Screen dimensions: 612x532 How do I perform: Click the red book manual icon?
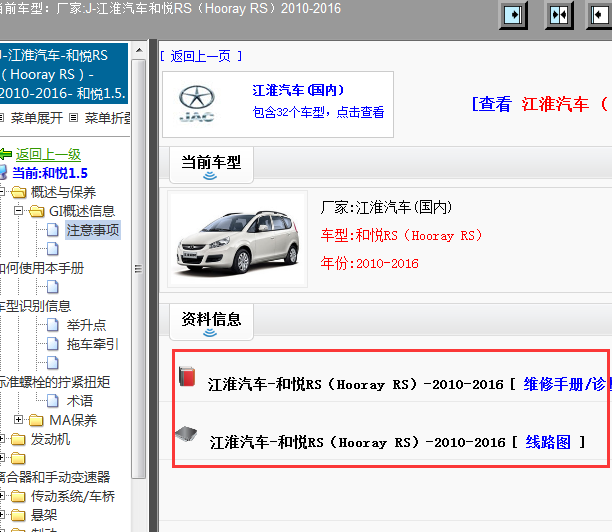point(187,376)
